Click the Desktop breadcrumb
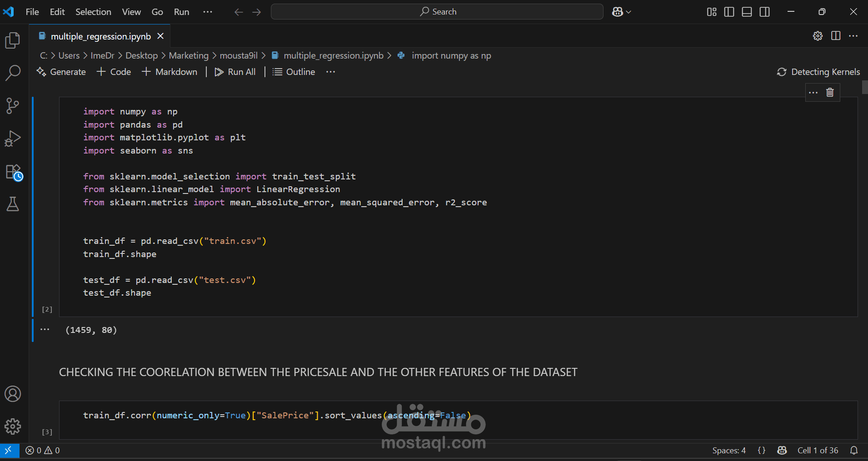The height and width of the screenshot is (461, 868). 141,55
